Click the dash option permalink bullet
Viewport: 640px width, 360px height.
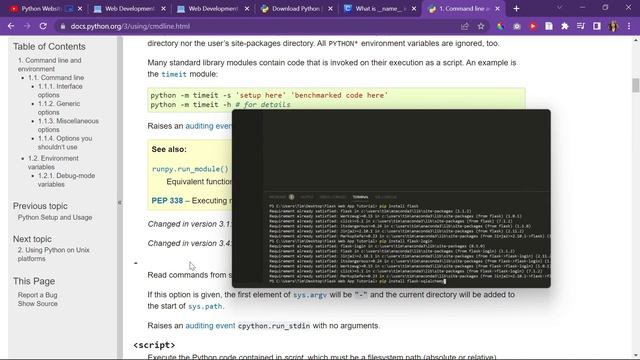pyautogui.click(x=136, y=263)
